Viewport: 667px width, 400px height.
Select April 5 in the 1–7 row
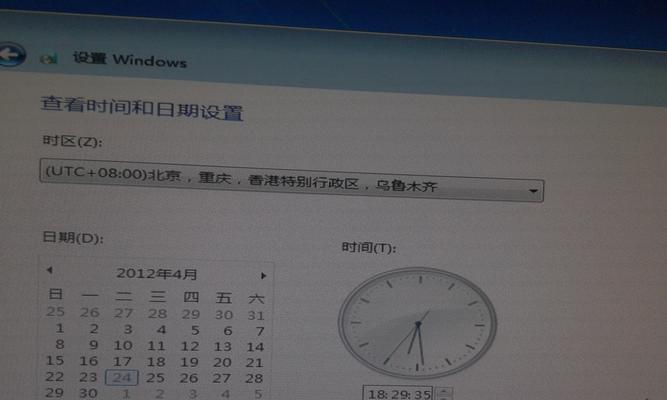(195, 330)
